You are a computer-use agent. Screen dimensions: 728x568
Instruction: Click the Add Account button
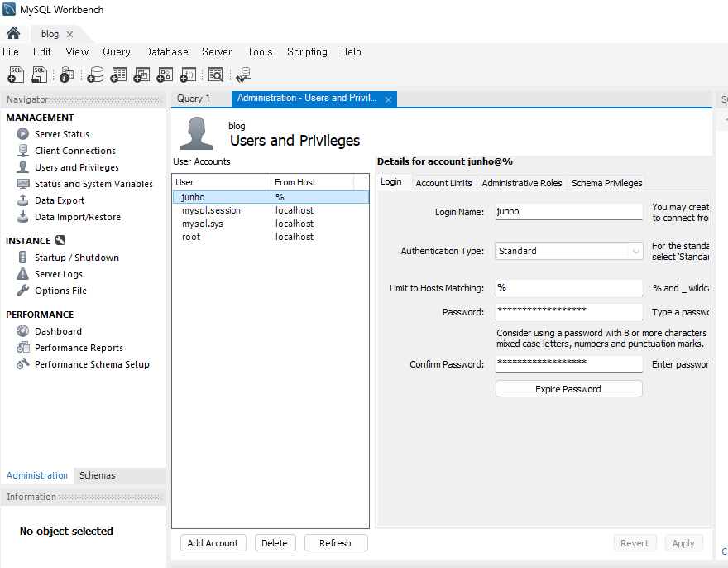click(213, 543)
